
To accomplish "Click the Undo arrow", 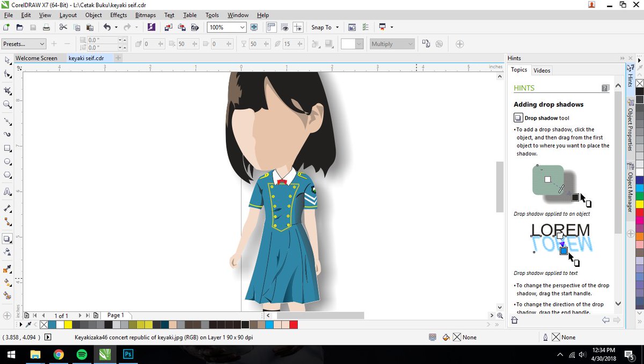I will [107, 27].
